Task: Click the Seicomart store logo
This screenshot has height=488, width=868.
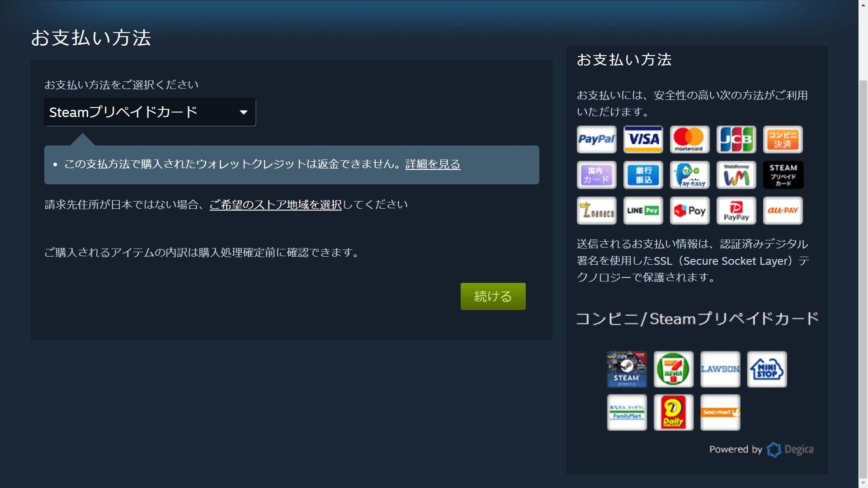Action: pos(720,413)
